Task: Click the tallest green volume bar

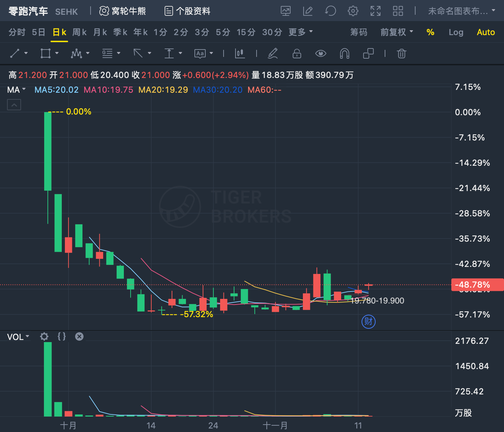Action: (48, 379)
